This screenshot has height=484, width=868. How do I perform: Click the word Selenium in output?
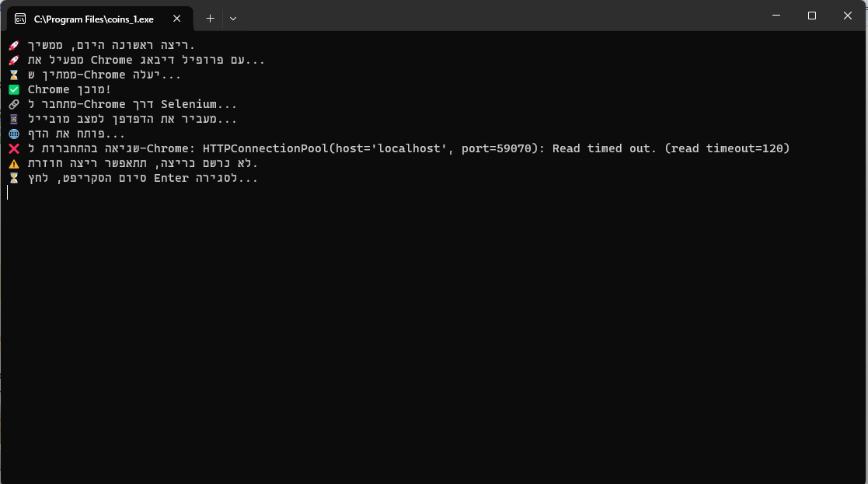coord(189,104)
